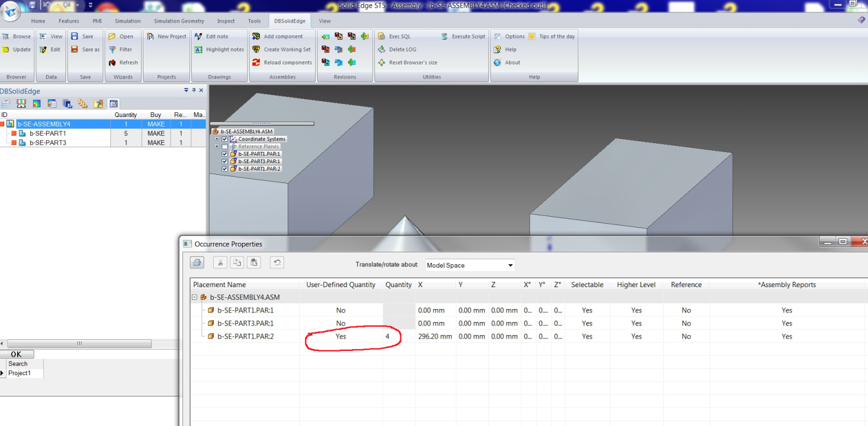This screenshot has height=426, width=868.
Task: Click Exec SQL in the Utilities group
Action: click(394, 37)
